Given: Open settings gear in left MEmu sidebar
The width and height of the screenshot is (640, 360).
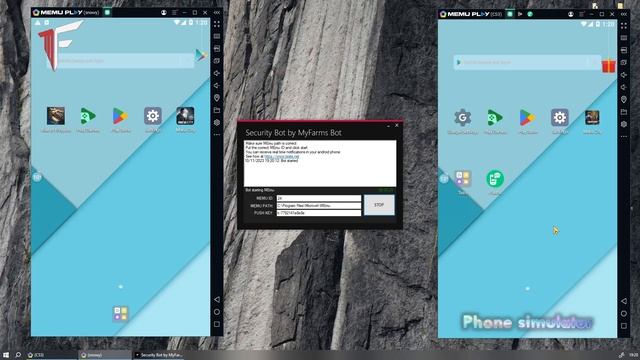Looking at the screenshot, I should point(217,122).
